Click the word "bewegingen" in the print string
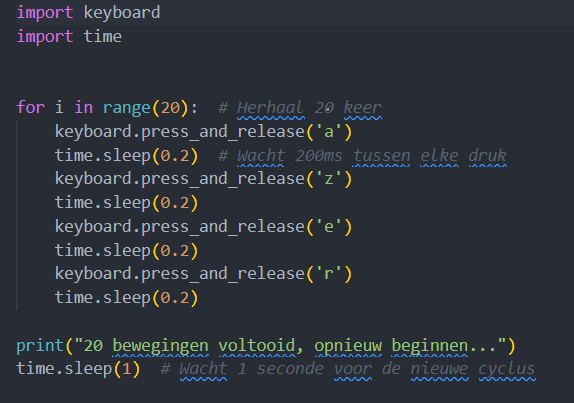The height and width of the screenshot is (403, 574). pos(160,346)
